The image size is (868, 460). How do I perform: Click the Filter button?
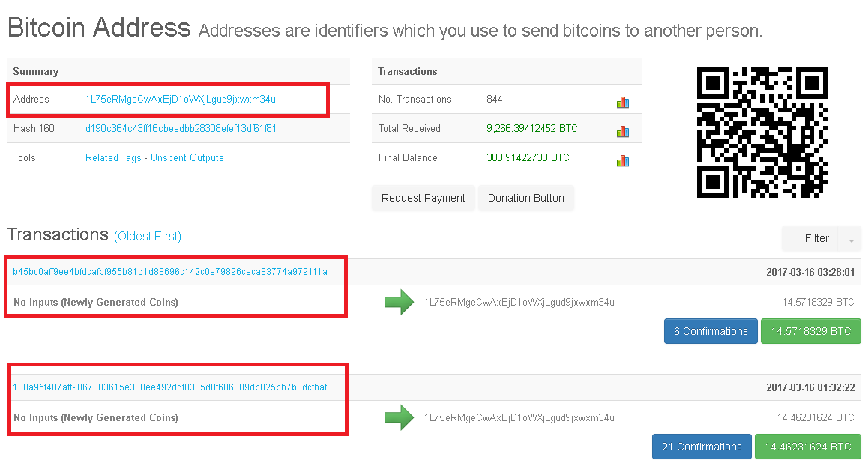(816, 239)
